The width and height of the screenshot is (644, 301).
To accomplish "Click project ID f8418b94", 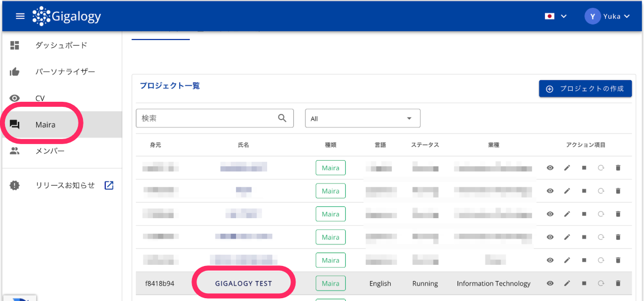I will (160, 283).
